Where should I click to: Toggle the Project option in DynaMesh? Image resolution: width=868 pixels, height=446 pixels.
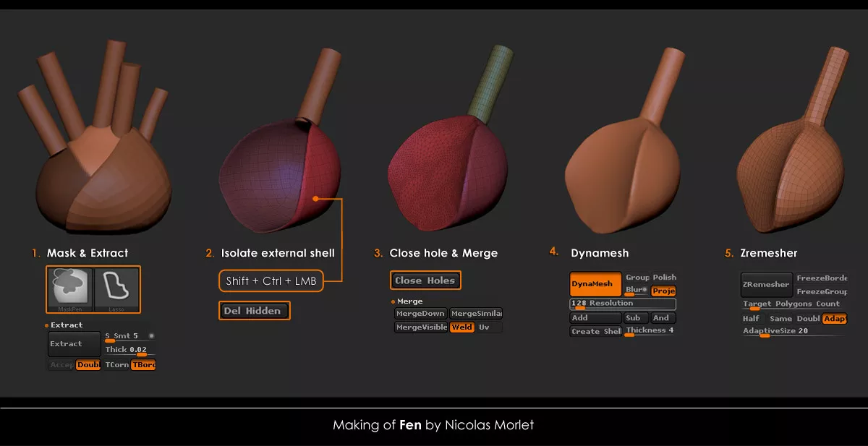(x=663, y=291)
